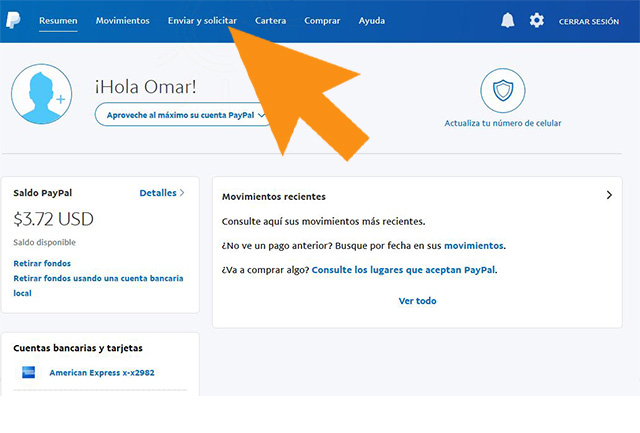Click the shield security icon
The width and height of the screenshot is (640, 433).
[x=502, y=91]
